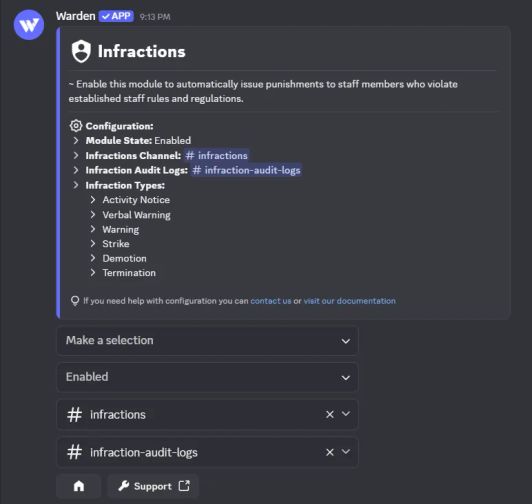Open the Enabled state dropdown
The image size is (532, 504).
click(x=207, y=377)
